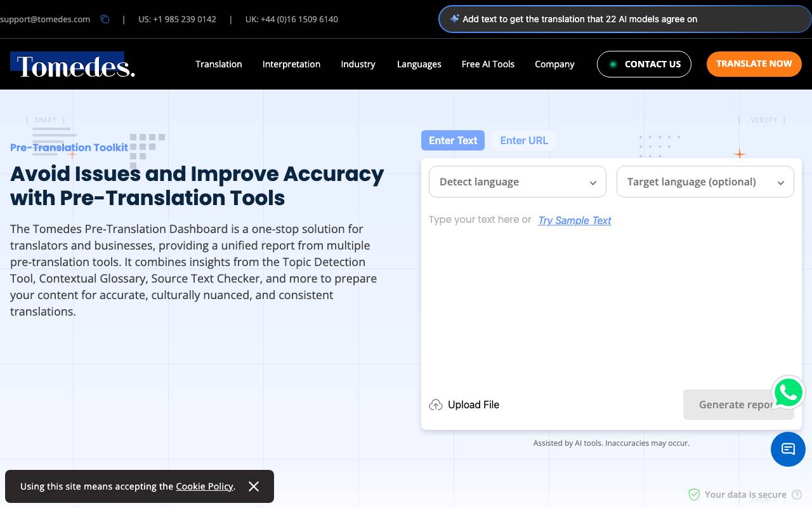Open the WhatsApp chat bubble
Viewport: 812px width, 508px height.
789,392
